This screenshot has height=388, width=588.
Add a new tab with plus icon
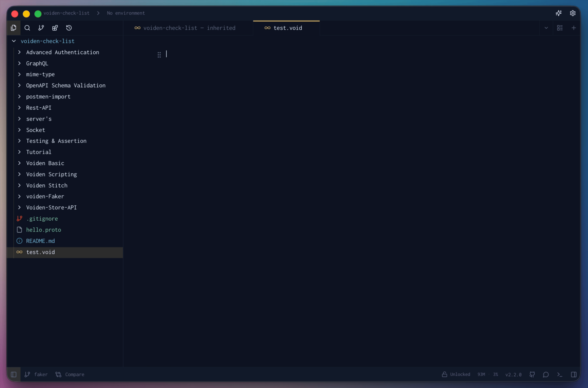[574, 28]
